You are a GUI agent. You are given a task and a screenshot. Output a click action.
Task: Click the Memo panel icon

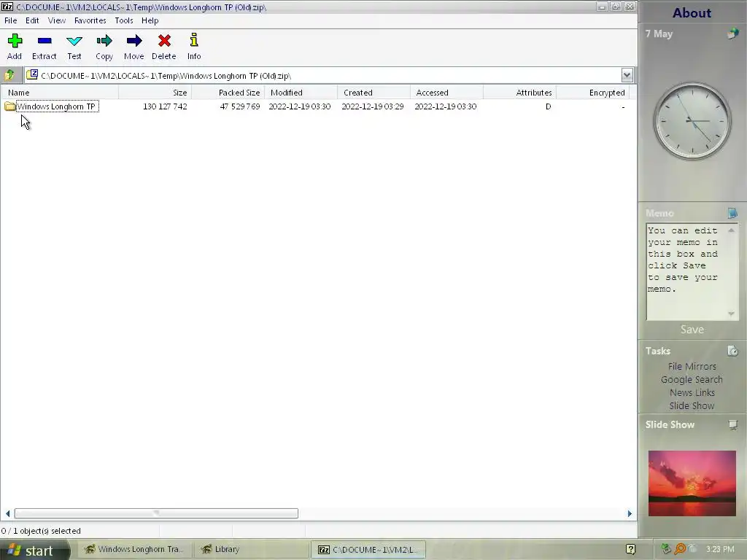pyautogui.click(x=732, y=213)
